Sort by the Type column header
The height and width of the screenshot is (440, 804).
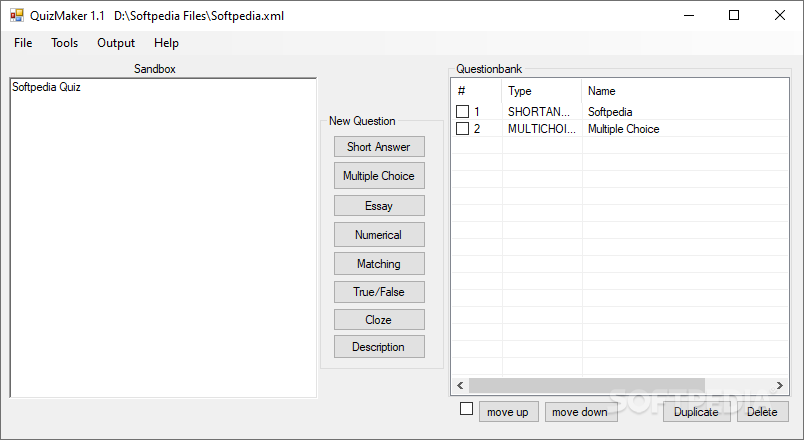pyautogui.click(x=542, y=91)
